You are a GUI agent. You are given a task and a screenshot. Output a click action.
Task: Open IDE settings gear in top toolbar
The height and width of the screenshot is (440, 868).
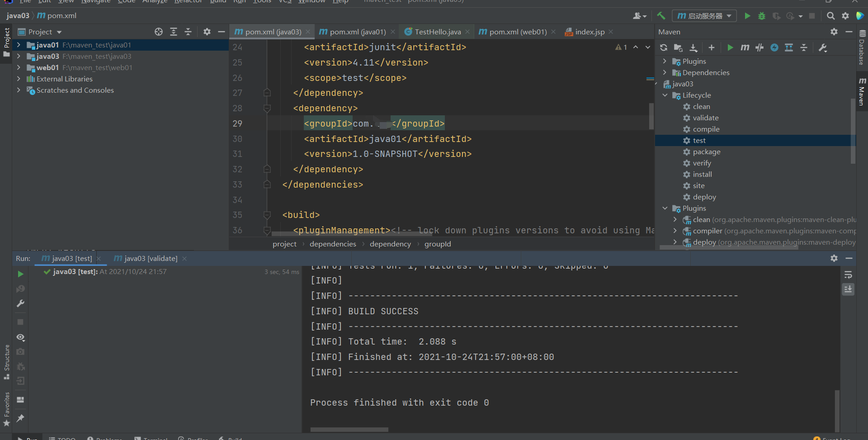click(845, 16)
